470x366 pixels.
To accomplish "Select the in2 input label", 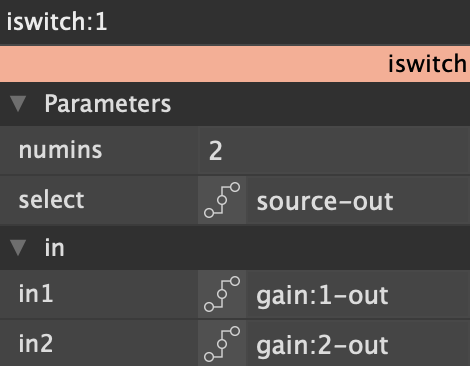I will click(x=36, y=344).
